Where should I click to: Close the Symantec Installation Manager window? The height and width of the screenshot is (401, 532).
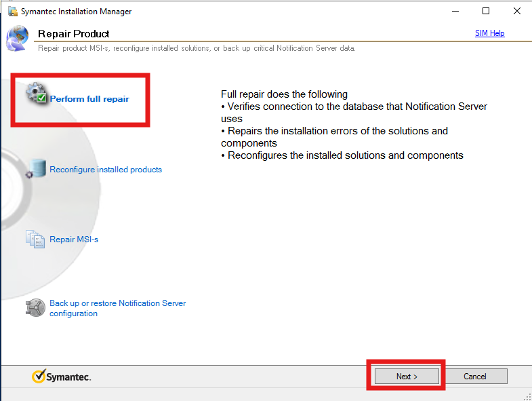[x=517, y=12]
